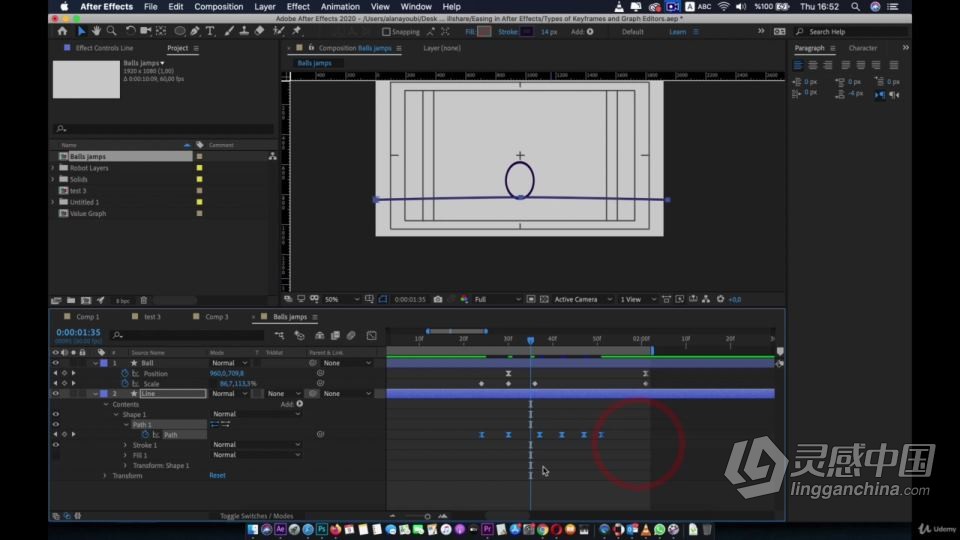This screenshot has width=960, height=540.
Task: Open the 1 View layout dropdown
Action: tap(637, 299)
